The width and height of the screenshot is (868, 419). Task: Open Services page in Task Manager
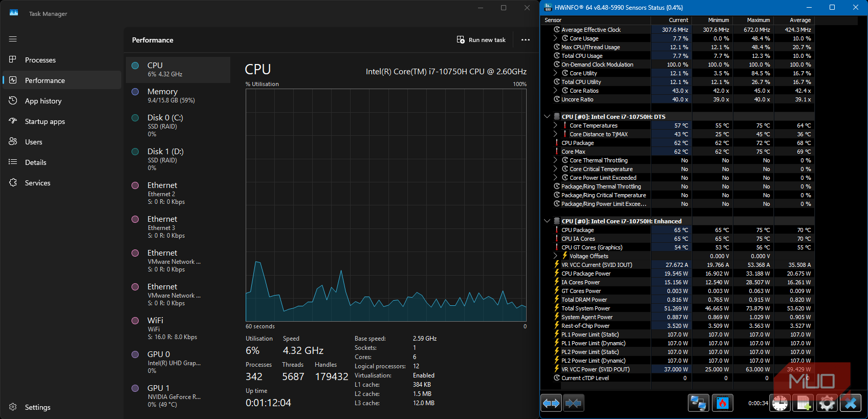coord(62,183)
